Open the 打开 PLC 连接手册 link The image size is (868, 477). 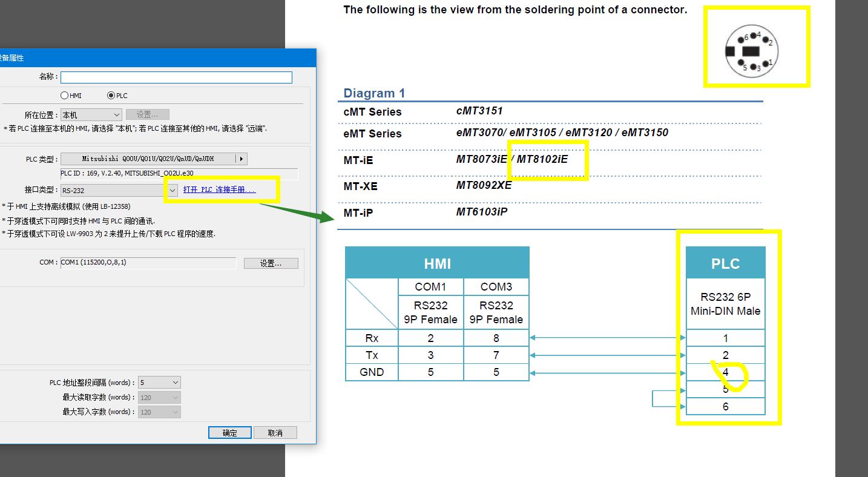coord(220,190)
